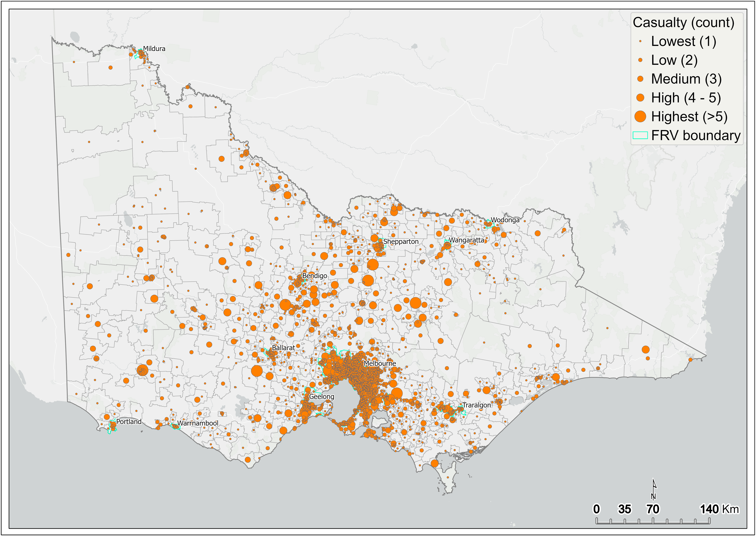Click the Lowest (1) legend circle symbol
This screenshot has height=536, width=756.
tap(640, 41)
